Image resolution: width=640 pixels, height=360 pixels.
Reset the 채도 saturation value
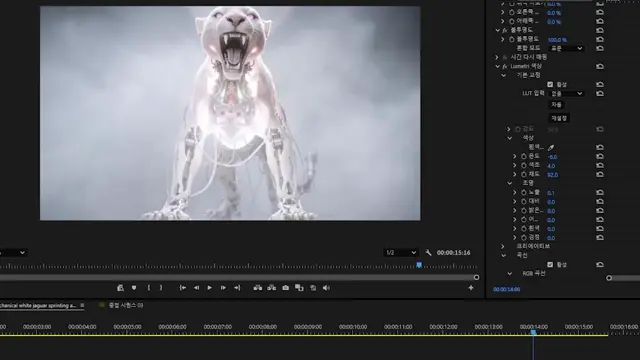click(x=600, y=174)
